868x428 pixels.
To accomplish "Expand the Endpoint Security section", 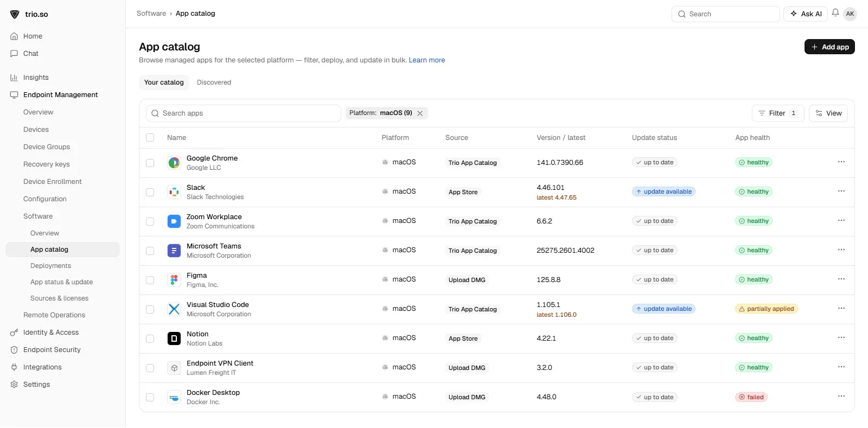I will pos(52,350).
